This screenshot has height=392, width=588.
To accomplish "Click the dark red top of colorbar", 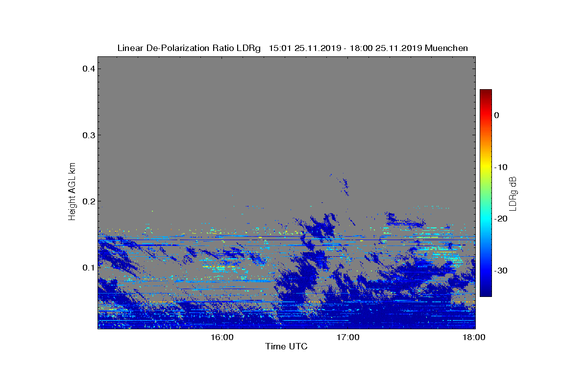I will click(486, 93).
